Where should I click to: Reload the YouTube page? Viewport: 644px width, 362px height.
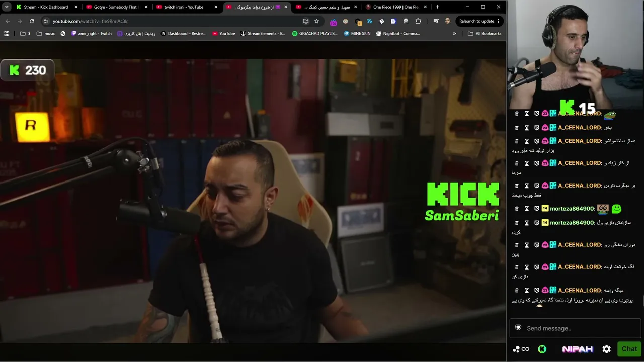(x=32, y=21)
